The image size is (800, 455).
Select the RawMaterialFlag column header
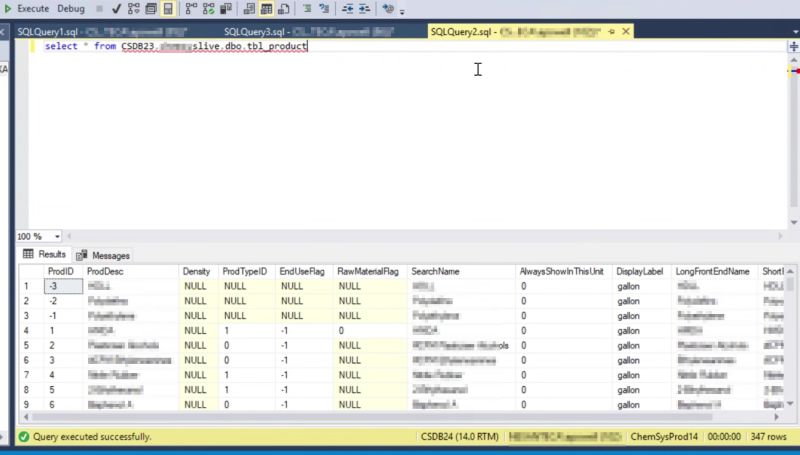pyautogui.click(x=368, y=271)
